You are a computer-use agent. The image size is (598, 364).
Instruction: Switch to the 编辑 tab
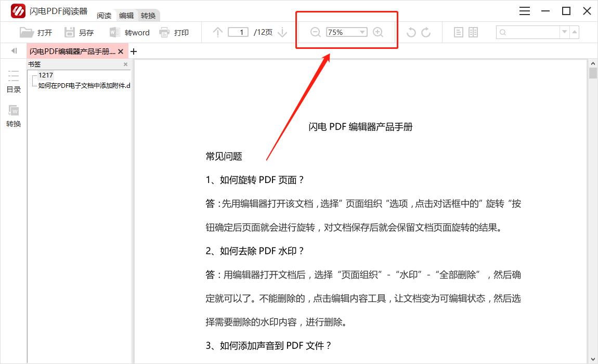(x=126, y=16)
